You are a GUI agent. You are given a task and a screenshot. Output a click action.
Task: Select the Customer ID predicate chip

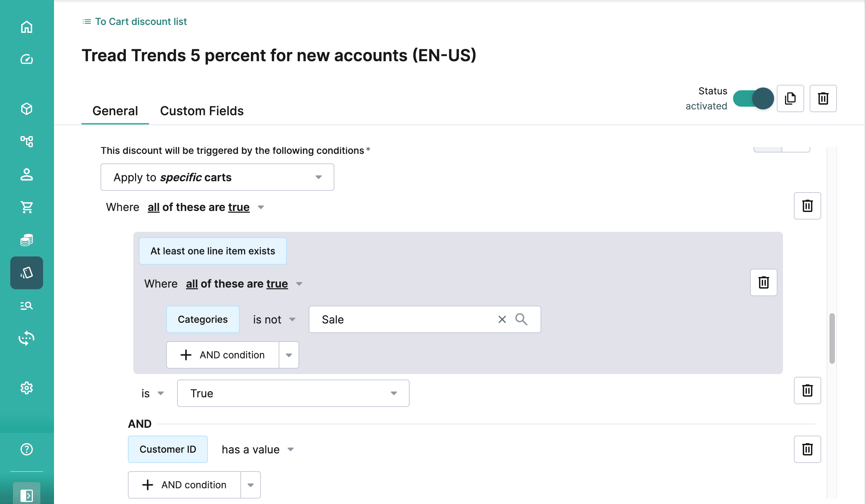[x=168, y=449]
